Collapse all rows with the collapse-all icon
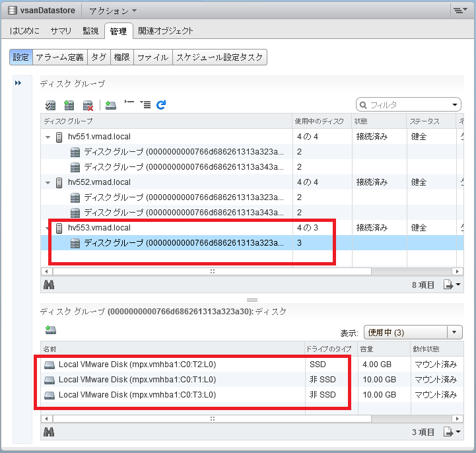476x453 pixels. (x=129, y=102)
